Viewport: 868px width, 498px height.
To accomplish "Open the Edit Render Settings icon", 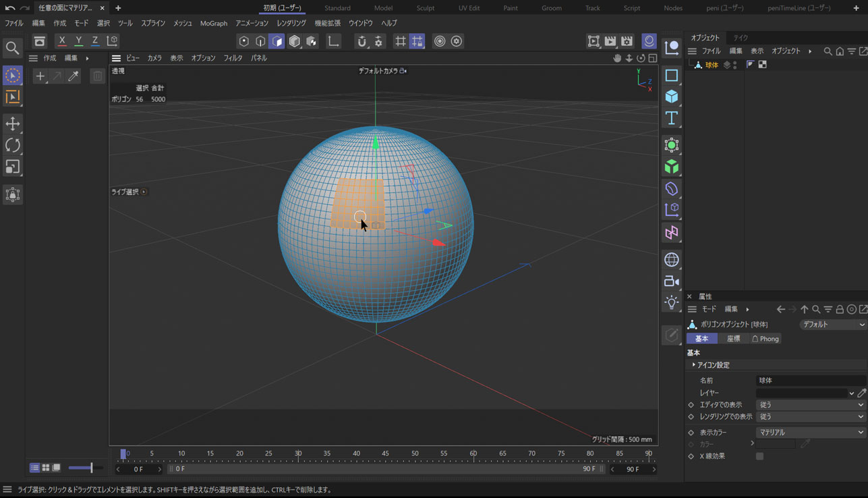I will (x=627, y=41).
